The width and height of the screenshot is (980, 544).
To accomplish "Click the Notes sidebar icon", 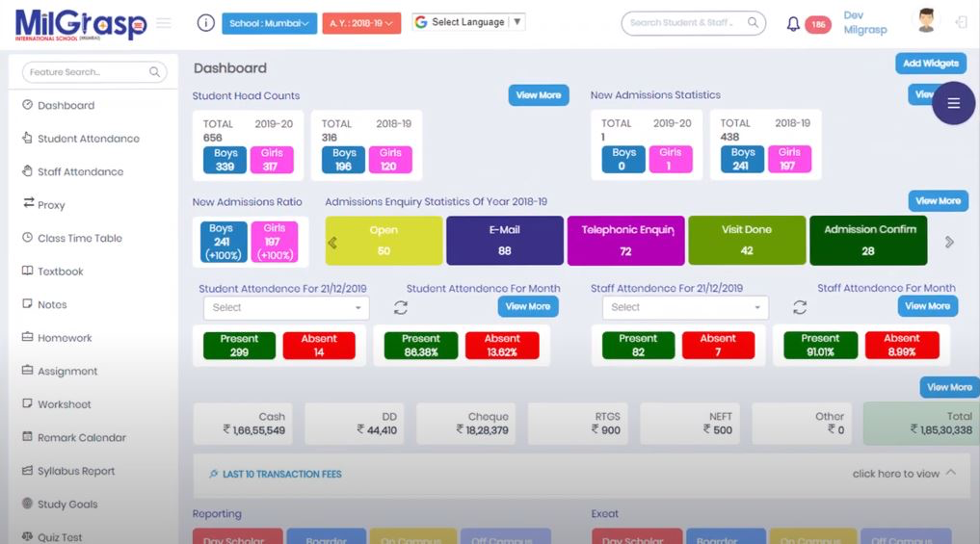I will point(28,303).
